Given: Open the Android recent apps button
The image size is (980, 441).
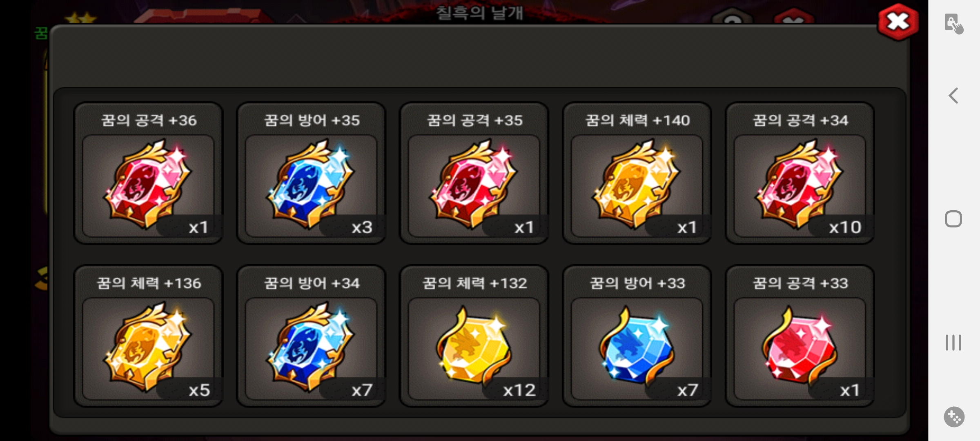Looking at the screenshot, I should point(953,342).
